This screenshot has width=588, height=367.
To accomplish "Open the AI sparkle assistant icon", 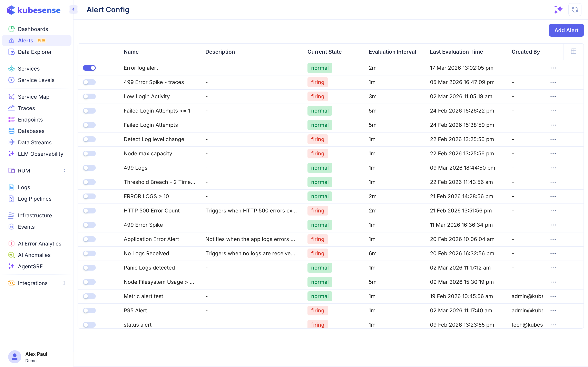I will [x=558, y=10].
